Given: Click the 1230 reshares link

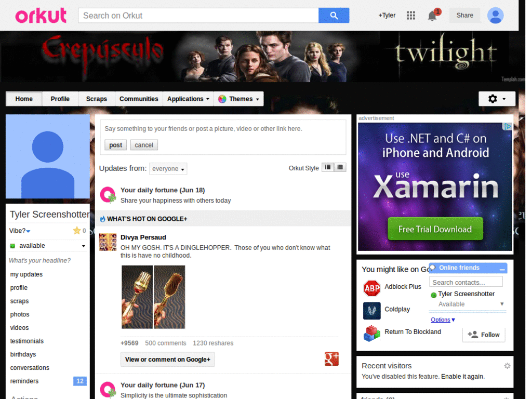Looking at the screenshot, I should point(213,343).
